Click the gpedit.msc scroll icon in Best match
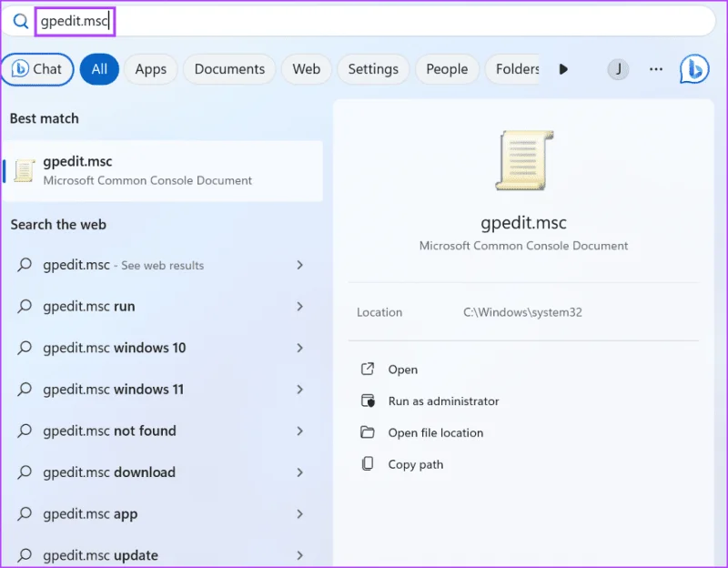The height and width of the screenshot is (568, 728). click(25, 170)
